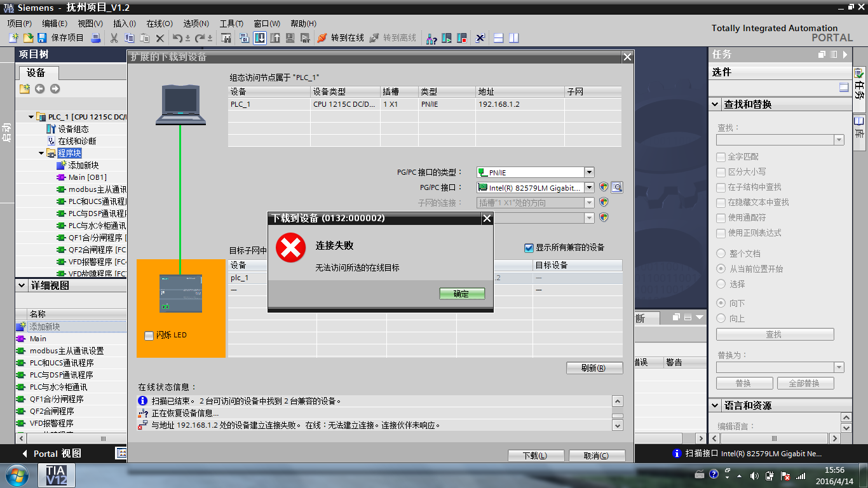
Task: Click the split editor vertically icon
Action: pos(514,38)
